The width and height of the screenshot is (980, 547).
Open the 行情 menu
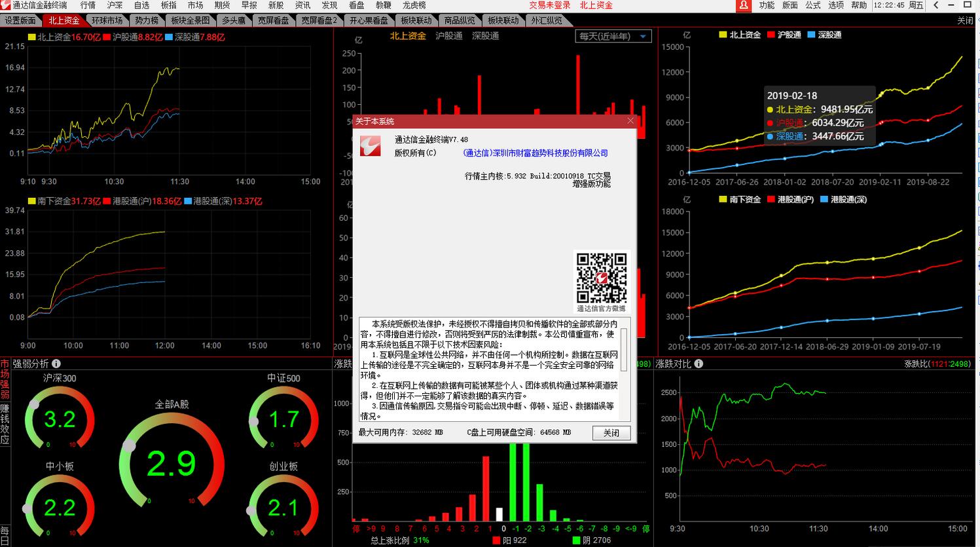(x=88, y=5)
